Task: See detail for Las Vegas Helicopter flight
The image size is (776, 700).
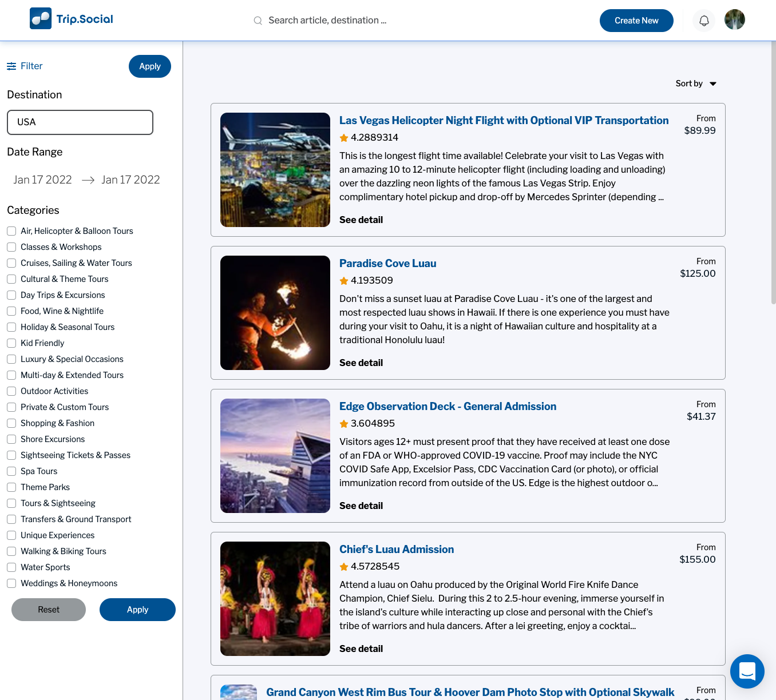Action: [x=361, y=220]
